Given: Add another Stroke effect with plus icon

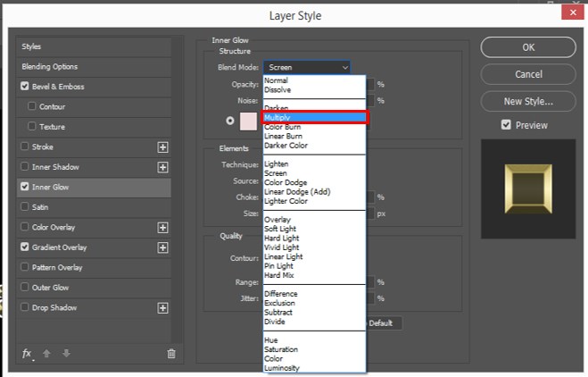Looking at the screenshot, I should click(163, 147).
